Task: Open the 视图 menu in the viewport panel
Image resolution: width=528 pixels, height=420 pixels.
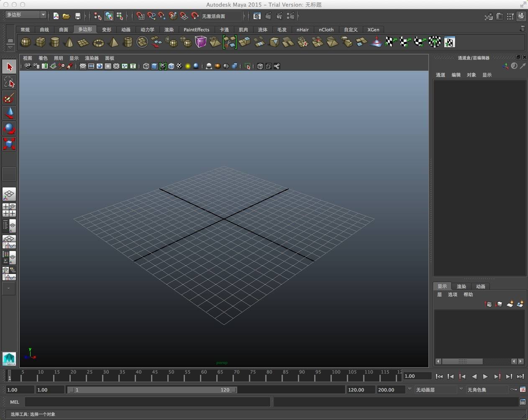Action: (x=27, y=58)
